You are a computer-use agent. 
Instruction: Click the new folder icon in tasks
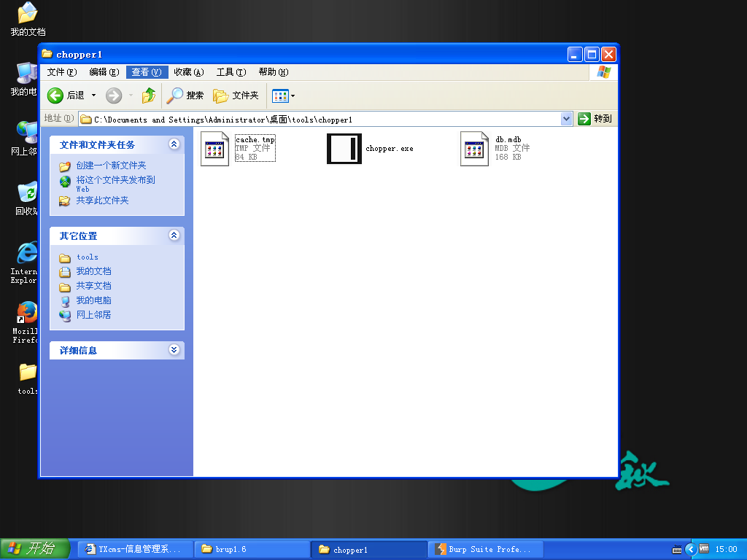[x=65, y=166]
